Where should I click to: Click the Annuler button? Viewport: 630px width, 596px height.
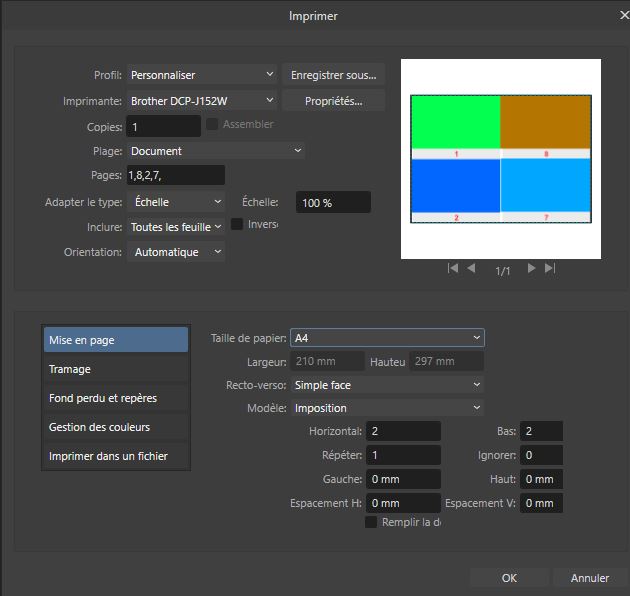590,578
